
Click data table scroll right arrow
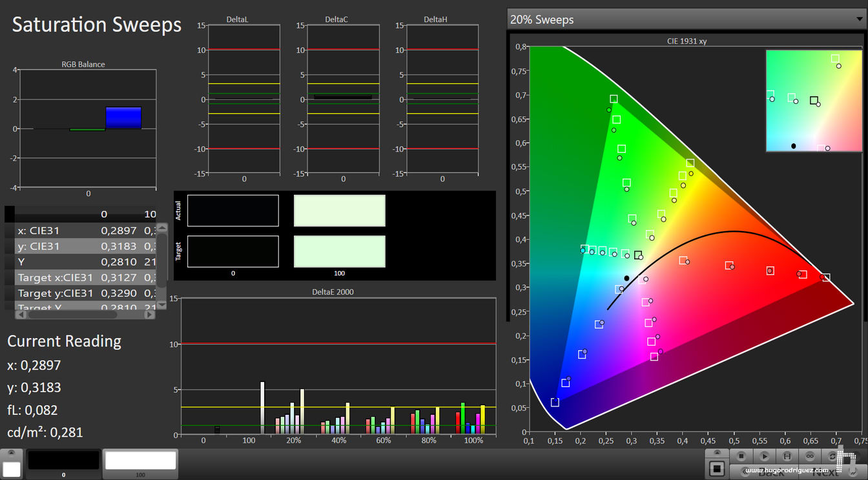(x=150, y=315)
